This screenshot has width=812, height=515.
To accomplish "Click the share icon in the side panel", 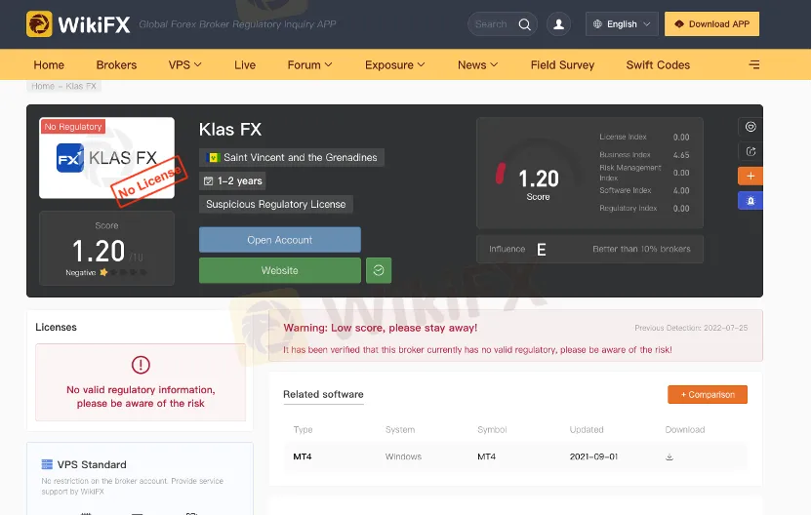I will tap(751, 151).
